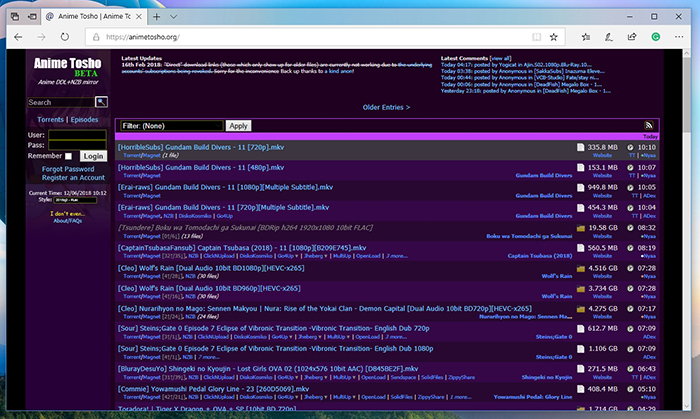
Task: Click the Search text field
Action: coord(61,102)
